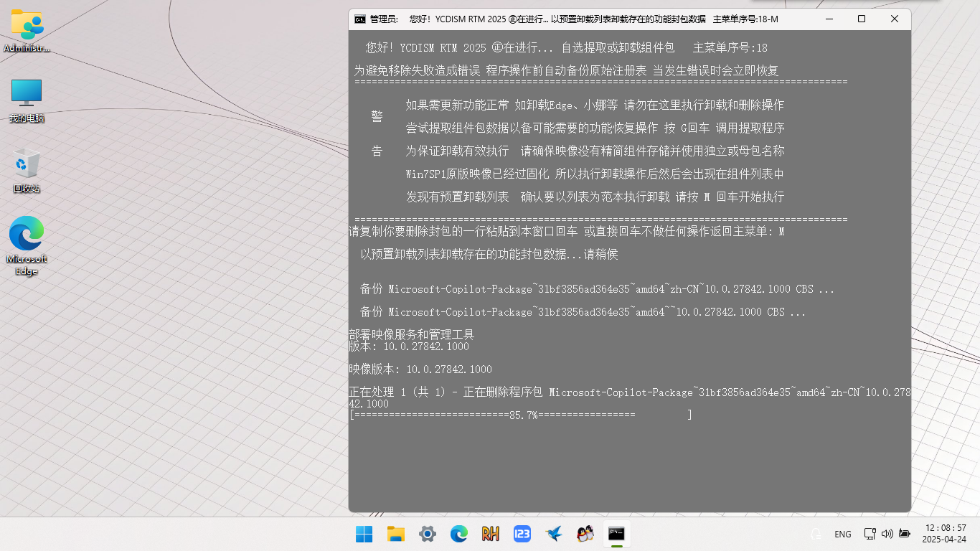Image resolution: width=980 pixels, height=551 pixels.
Task: Select the running console icon in taskbar
Action: (x=616, y=534)
